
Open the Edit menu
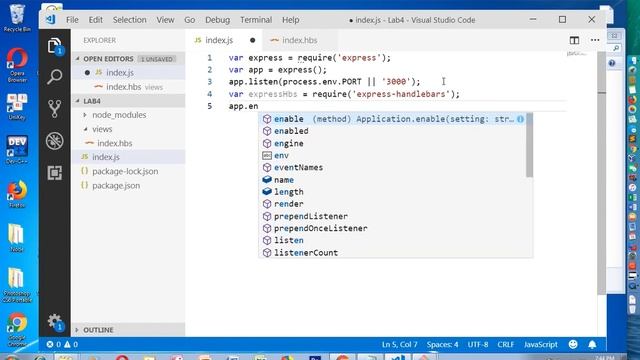[x=96, y=20]
